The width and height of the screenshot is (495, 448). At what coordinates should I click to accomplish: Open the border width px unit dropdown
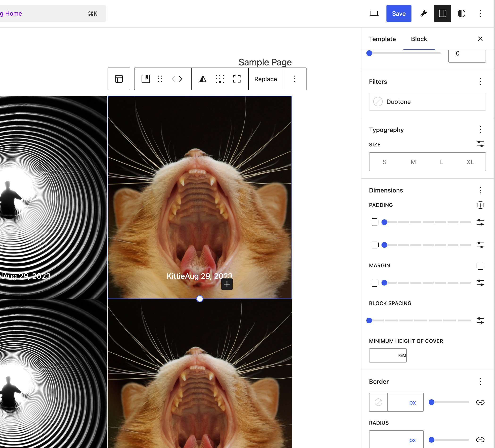click(x=412, y=402)
